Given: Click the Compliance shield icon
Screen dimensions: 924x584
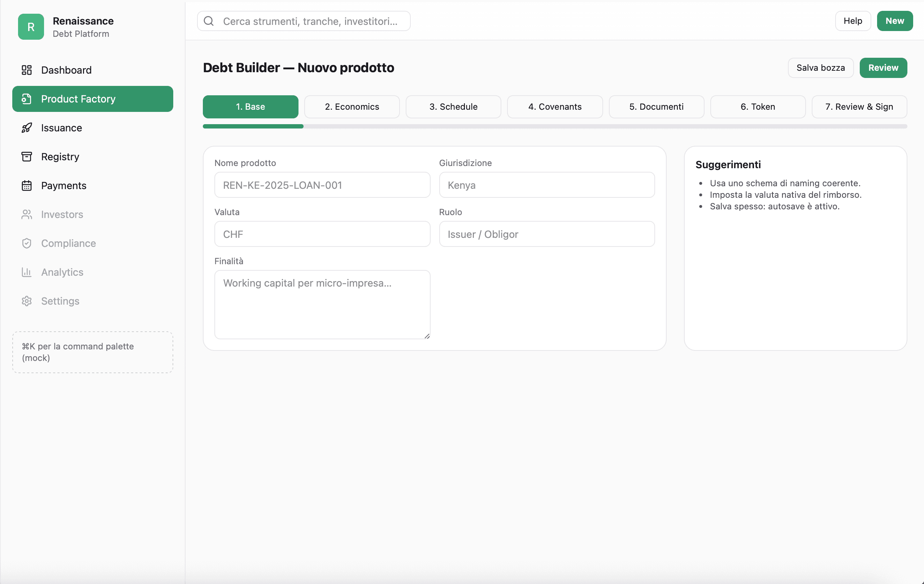Looking at the screenshot, I should [26, 243].
